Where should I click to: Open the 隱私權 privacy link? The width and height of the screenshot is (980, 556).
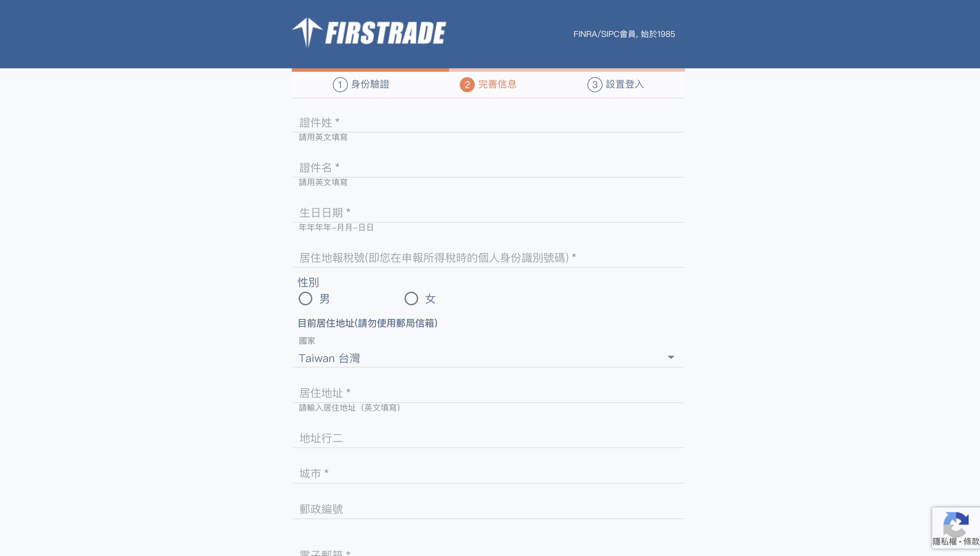945,542
